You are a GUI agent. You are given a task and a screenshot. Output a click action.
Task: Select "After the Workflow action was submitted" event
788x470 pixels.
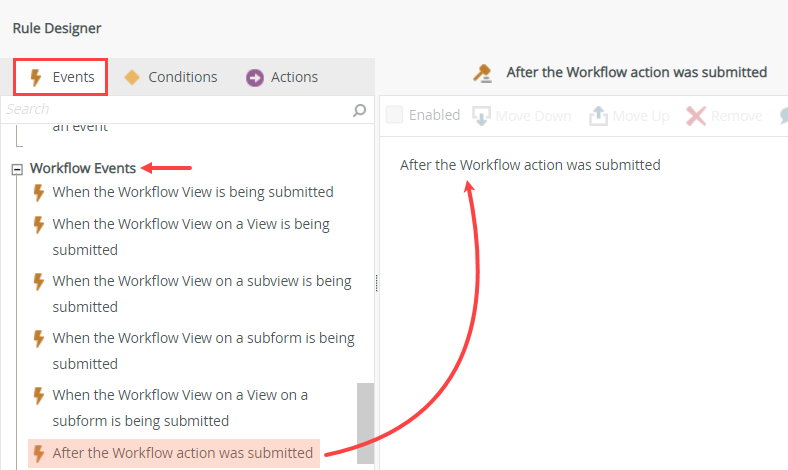click(183, 453)
